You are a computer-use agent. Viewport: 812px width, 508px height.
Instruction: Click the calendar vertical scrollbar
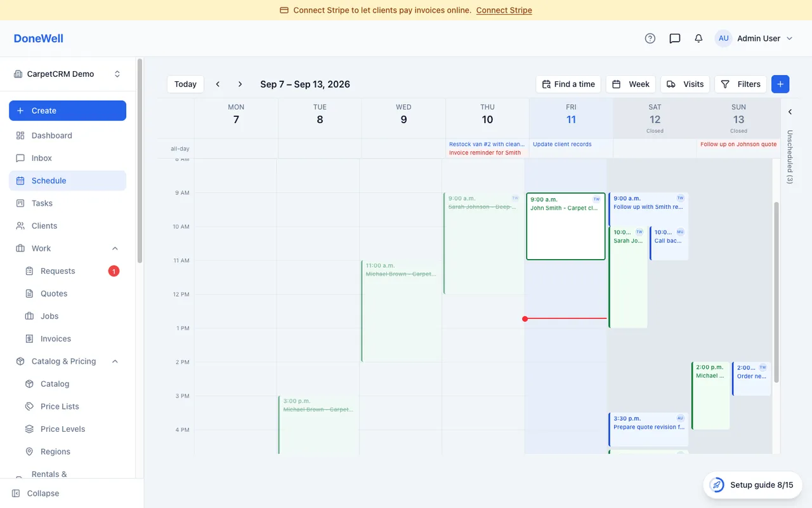(776, 292)
